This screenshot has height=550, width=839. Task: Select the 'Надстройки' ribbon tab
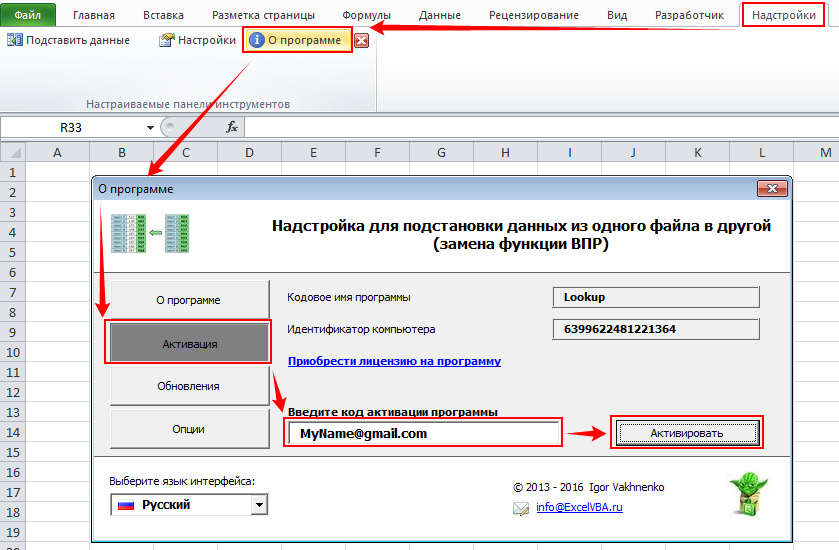tap(784, 15)
